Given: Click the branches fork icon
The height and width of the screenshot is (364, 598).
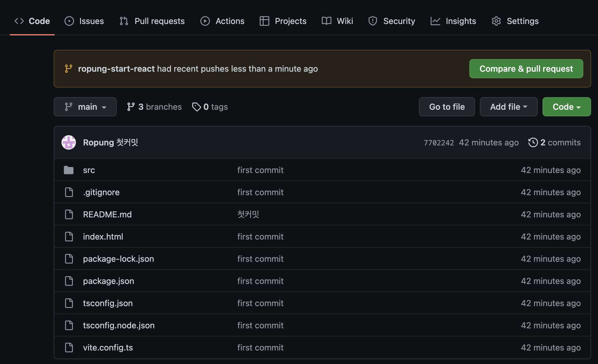Looking at the screenshot, I should (x=131, y=107).
